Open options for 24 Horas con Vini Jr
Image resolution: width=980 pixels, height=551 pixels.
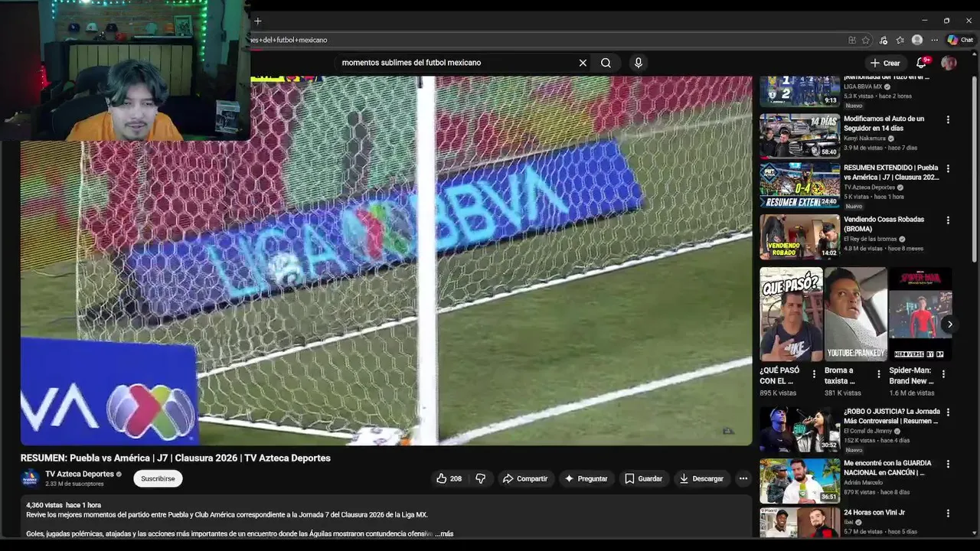948,514
